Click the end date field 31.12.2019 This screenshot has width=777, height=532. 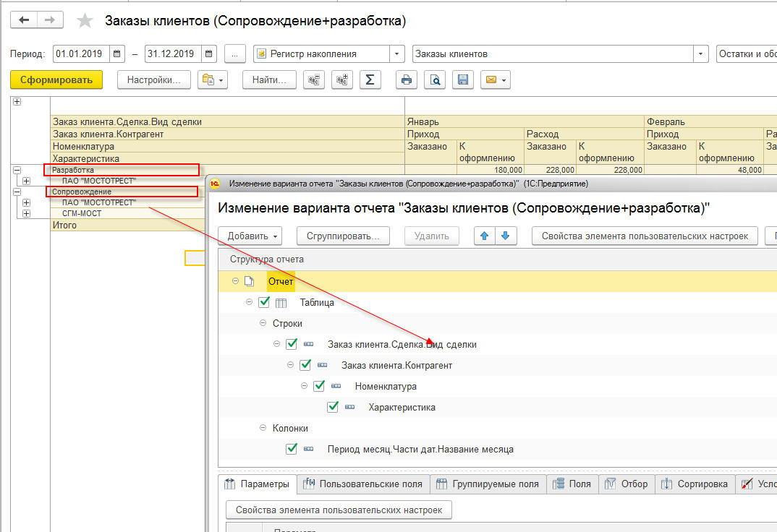174,53
